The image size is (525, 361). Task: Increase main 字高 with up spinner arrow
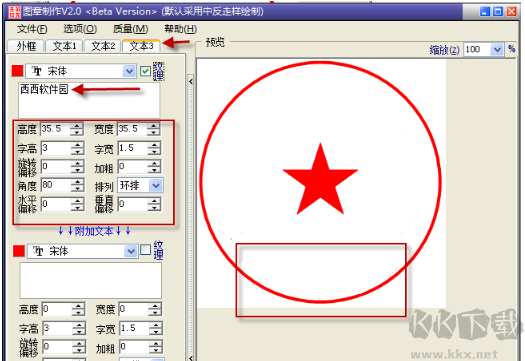(78, 145)
